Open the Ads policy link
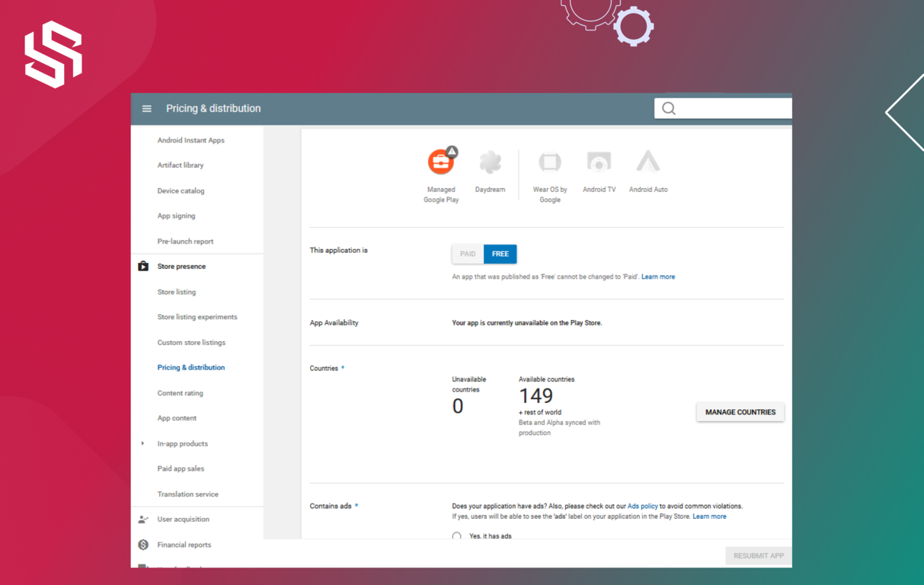This screenshot has width=924, height=585. tap(643, 506)
